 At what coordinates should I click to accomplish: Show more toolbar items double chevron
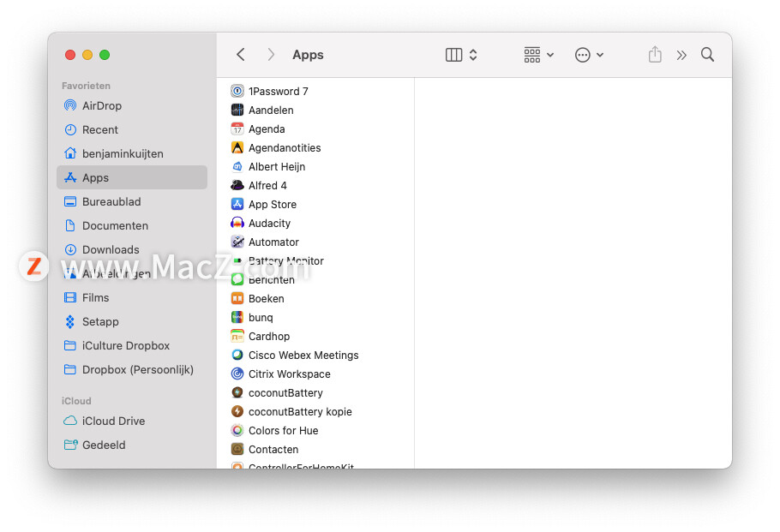(681, 55)
